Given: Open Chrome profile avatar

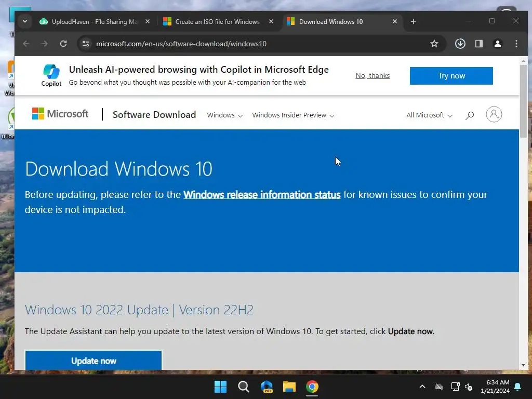Looking at the screenshot, I should pos(498,44).
